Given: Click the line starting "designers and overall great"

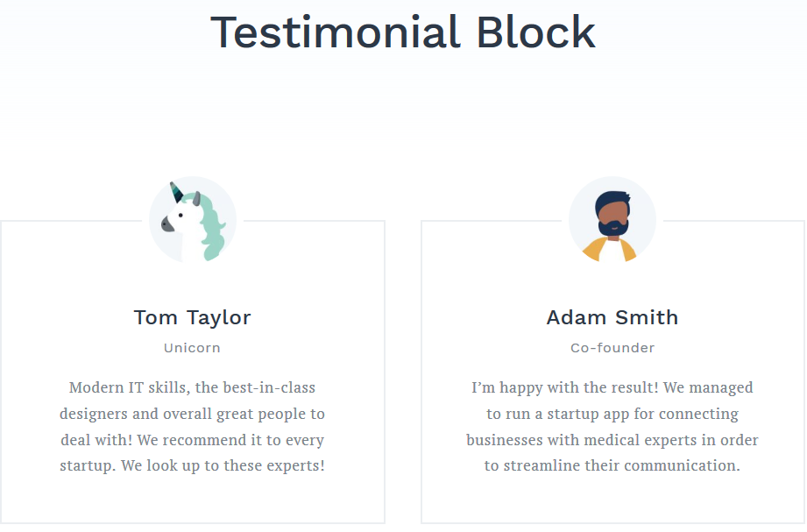Looking at the screenshot, I should [x=192, y=414].
